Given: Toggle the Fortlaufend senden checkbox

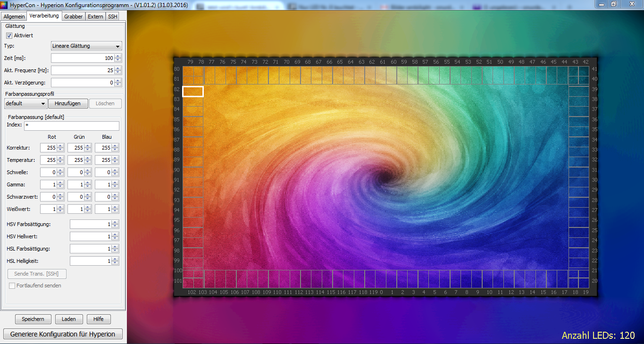Looking at the screenshot, I should click(x=12, y=285).
